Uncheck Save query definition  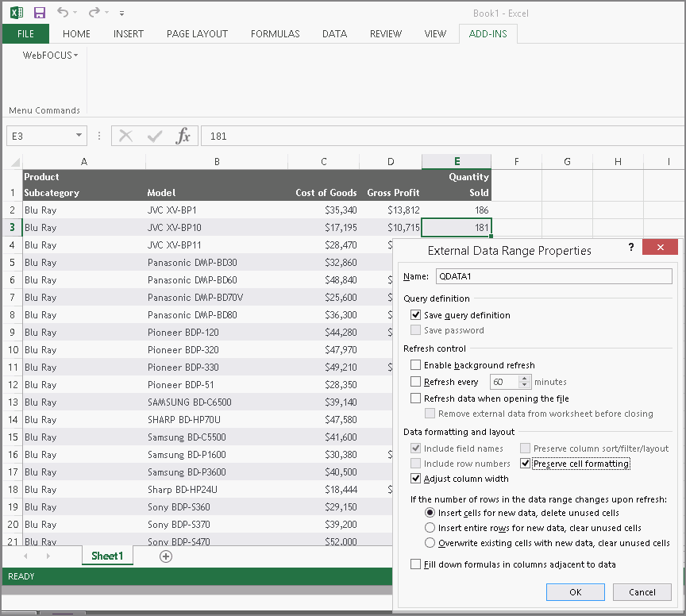[415, 314]
